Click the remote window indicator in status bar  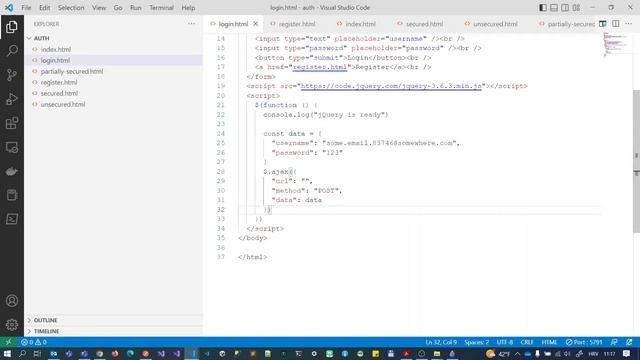[x=8, y=342]
